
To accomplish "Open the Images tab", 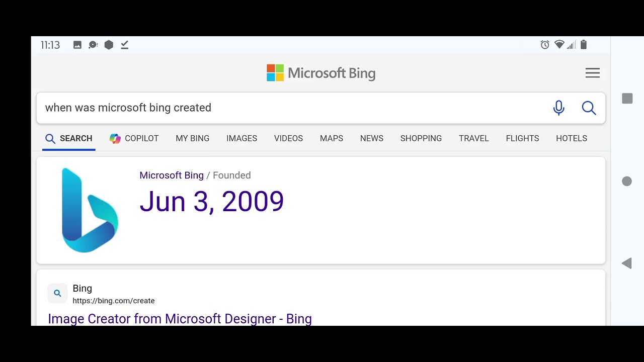I will [242, 138].
